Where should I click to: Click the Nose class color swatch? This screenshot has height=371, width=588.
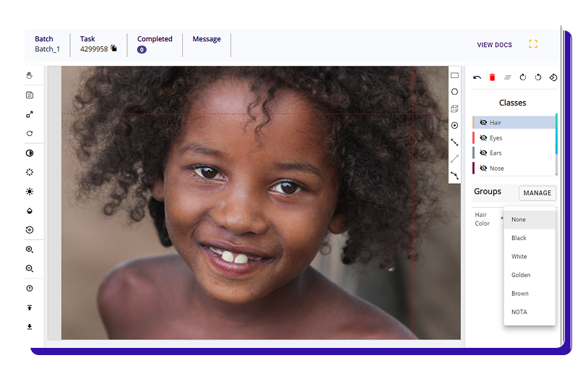point(474,169)
